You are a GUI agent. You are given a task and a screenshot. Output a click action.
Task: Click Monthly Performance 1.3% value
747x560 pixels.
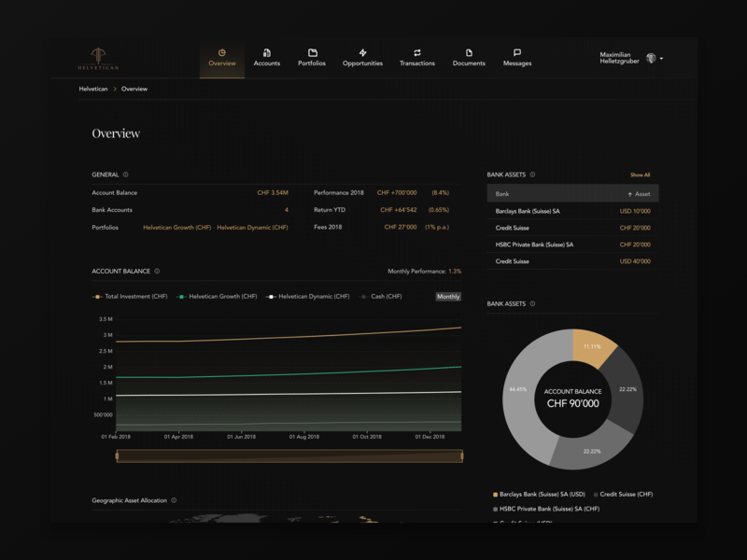(x=455, y=272)
